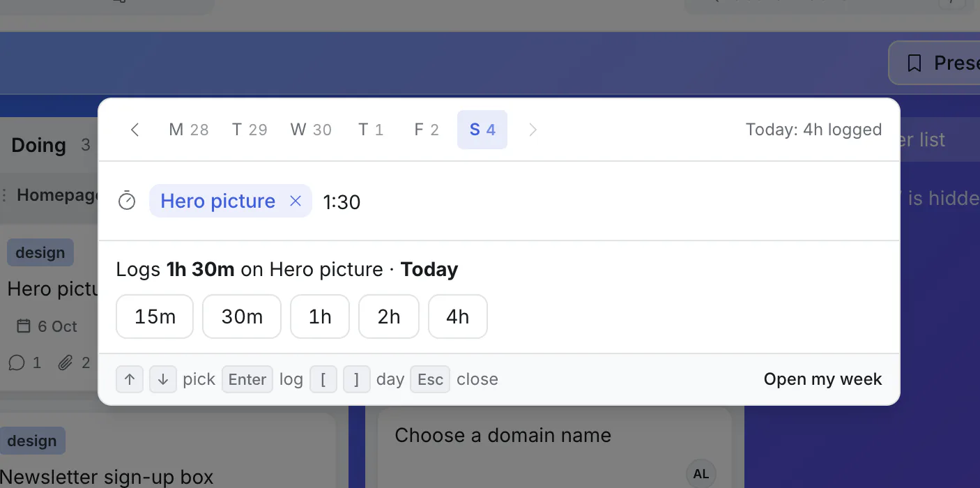Go to the previous week using the left chevron
Viewport: 980px width, 488px height.
(x=135, y=130)
